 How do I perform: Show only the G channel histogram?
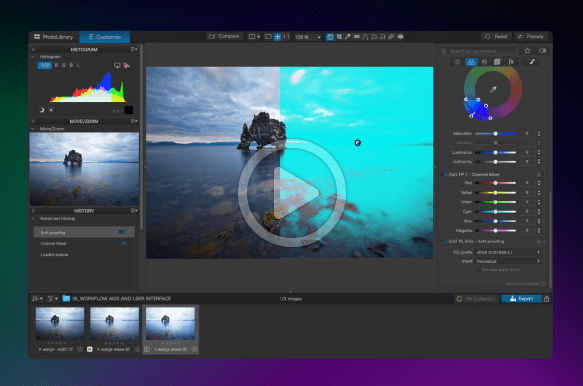[x=64, y=65]
